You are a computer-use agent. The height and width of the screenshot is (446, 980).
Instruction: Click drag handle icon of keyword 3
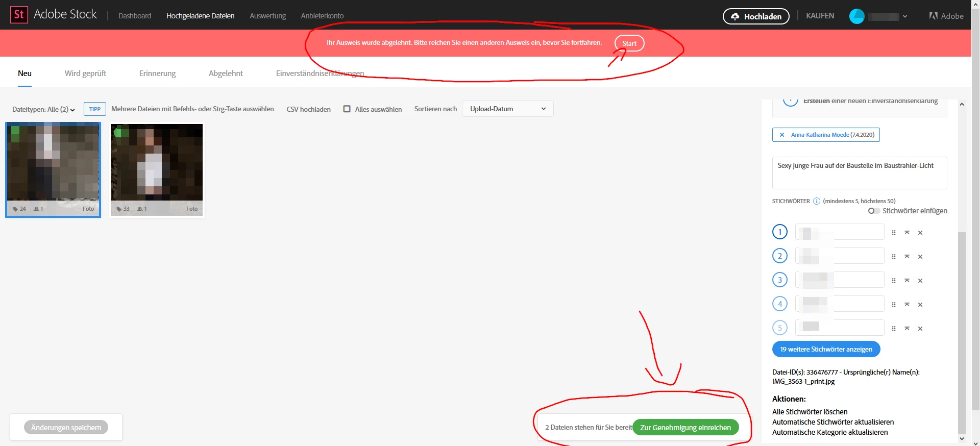893,281
